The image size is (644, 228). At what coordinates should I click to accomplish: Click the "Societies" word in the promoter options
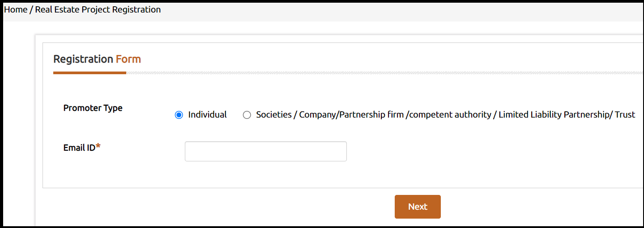coord(273,114)
